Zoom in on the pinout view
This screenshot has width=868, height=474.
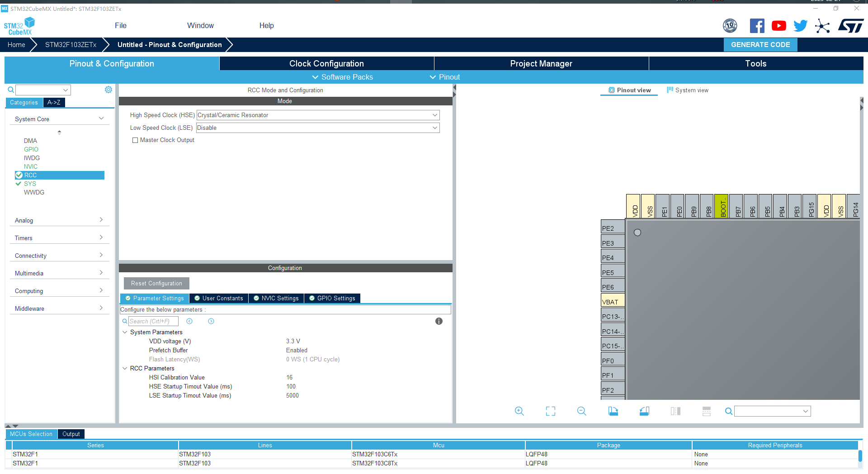coord(519,411)
